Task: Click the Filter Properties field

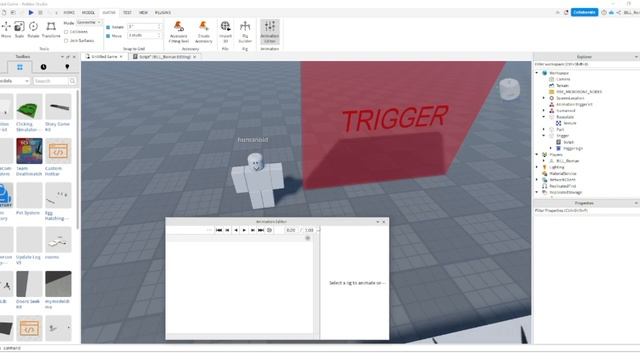Action: point(586,210)
